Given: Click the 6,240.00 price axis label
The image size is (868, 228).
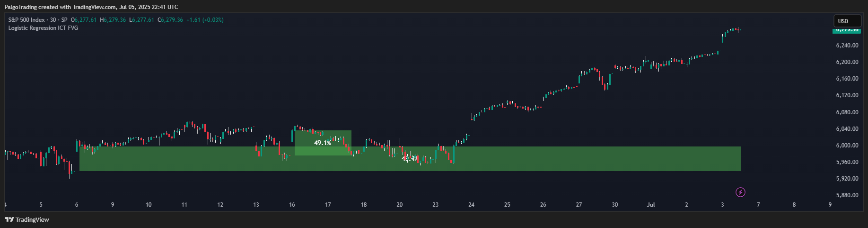Looking at the screenshot, I should [847, 46].
